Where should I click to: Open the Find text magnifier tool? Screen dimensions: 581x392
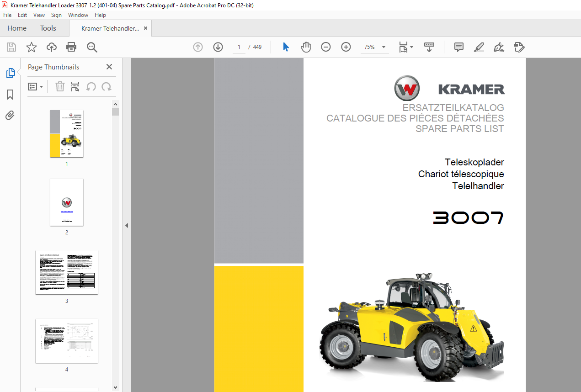pyautogui.click(x=92, y=47)
